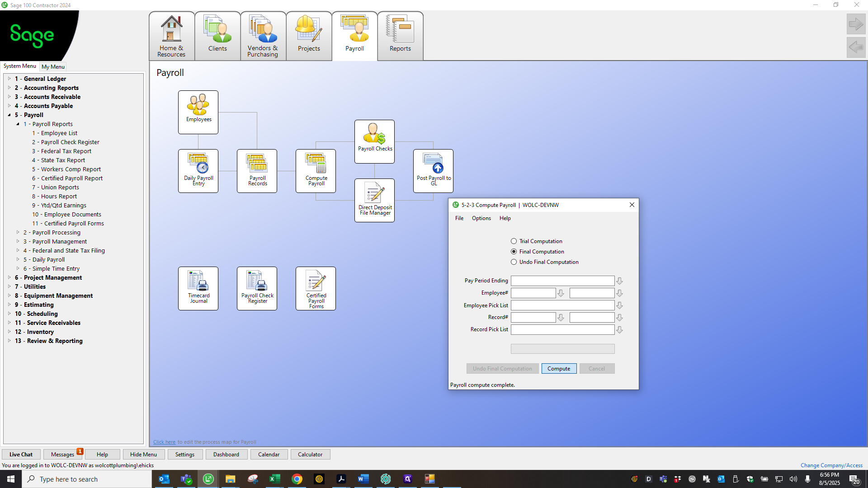Viewport: 868px width, 488px height.
Task: Open the second Employee# range lookup arrow
Action: pos(619,293)
